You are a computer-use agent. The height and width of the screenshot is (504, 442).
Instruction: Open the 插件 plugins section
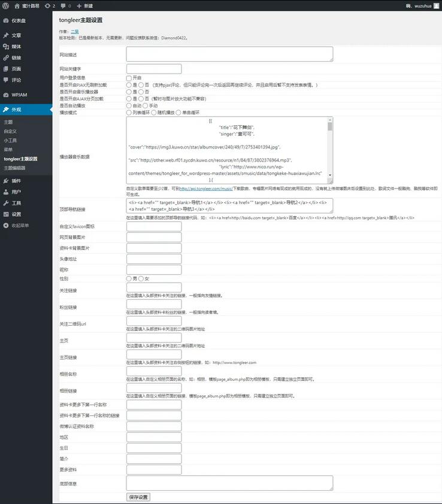(16, 181)
